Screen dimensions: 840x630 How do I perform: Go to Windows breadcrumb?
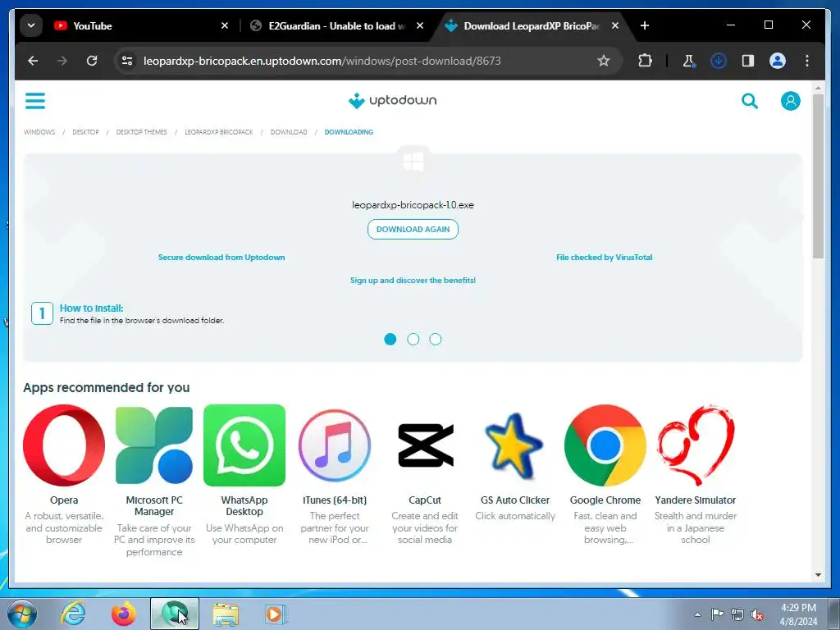(x=39, y=132)
